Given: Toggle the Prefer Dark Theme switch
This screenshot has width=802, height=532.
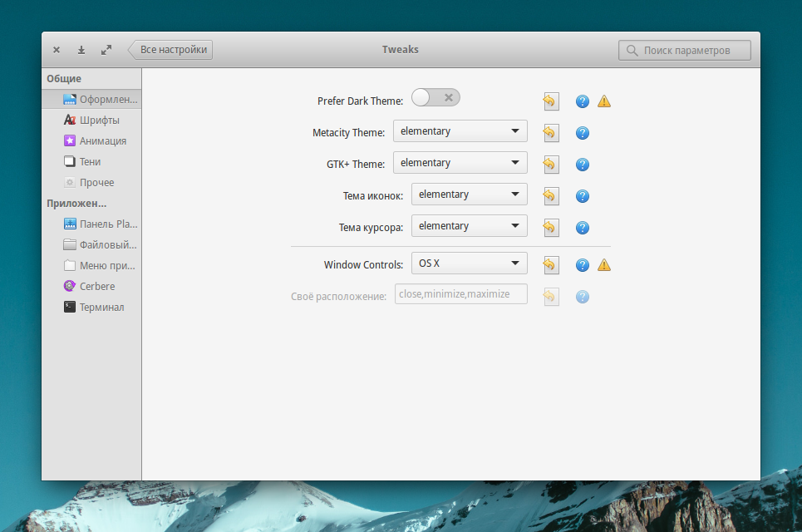Looking at the screenshot, I should tap(435, 97).
